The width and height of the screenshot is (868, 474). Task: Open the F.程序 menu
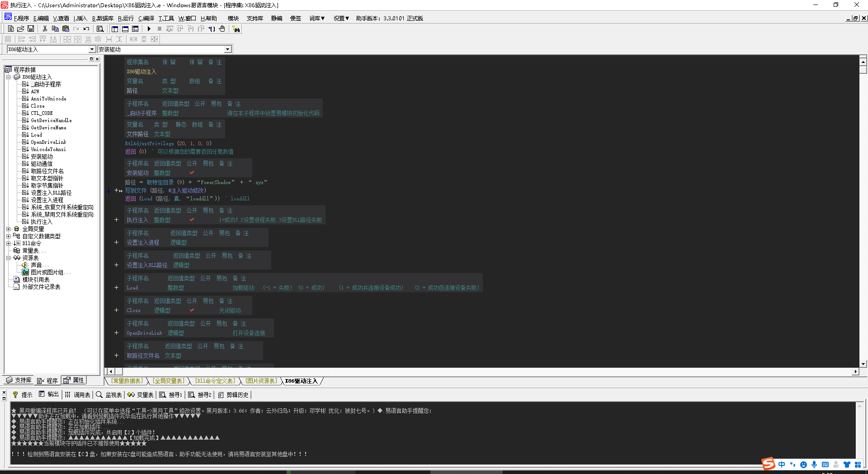click(x=21, y=19)
